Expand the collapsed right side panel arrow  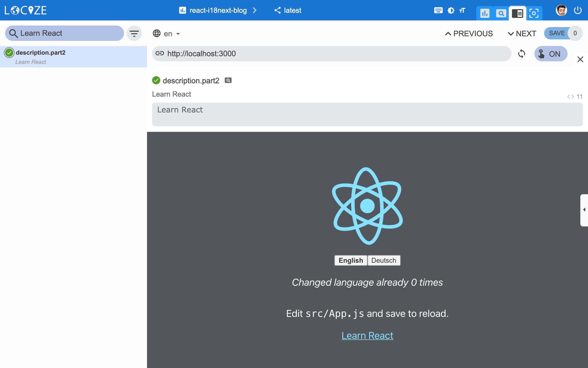[x=584, y=210]
